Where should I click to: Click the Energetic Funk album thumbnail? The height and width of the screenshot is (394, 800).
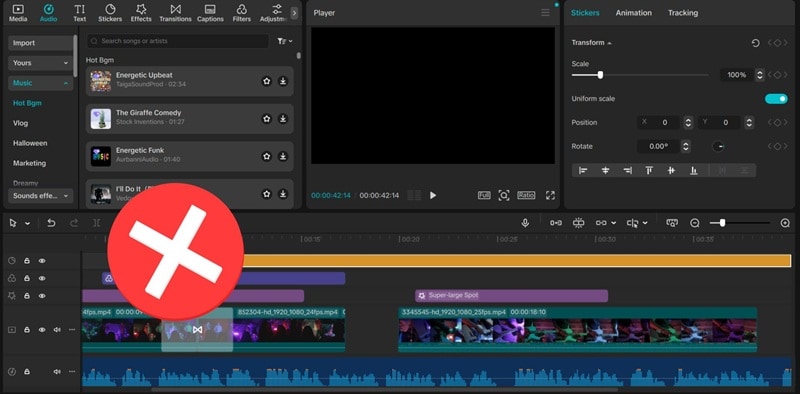point(101,157)
